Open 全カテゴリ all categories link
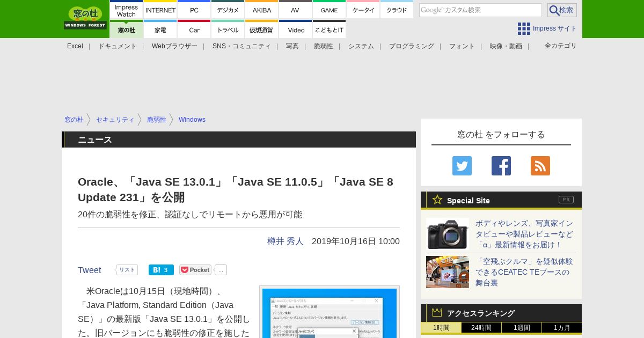 (x=561, y=46)
